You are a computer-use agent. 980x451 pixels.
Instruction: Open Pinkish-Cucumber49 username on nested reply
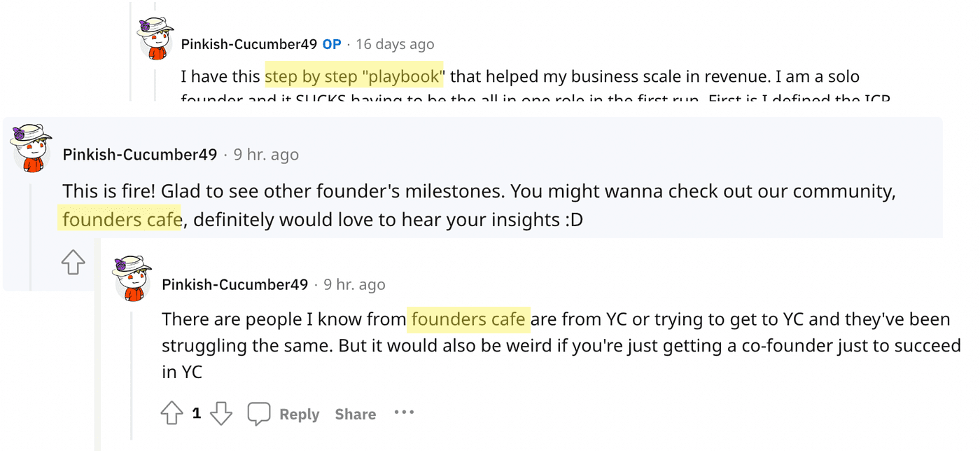[x=234, y=285]
